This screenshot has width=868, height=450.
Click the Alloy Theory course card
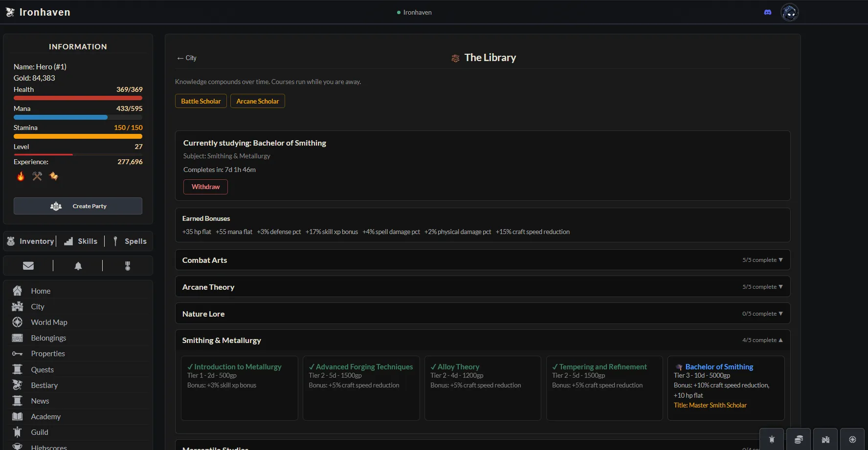pyautogui.click(x=483, y=388)
